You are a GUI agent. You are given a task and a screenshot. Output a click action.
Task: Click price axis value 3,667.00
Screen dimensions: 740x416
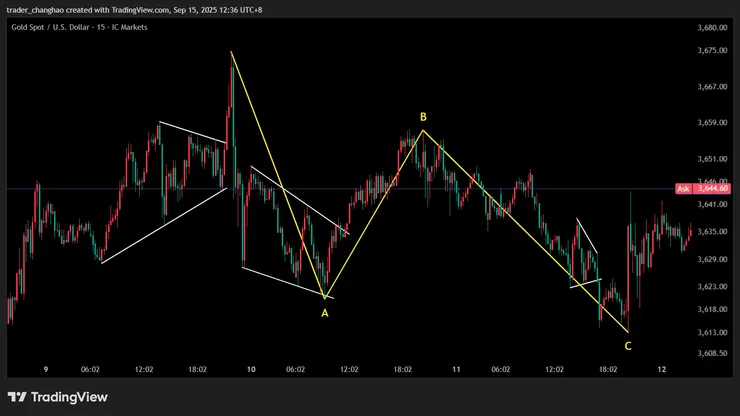[712, 87]
